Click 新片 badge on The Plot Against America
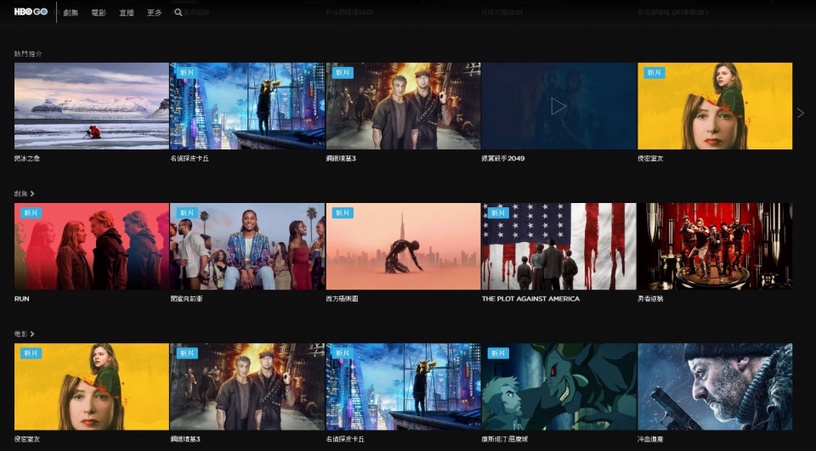816x451 pixels. (498, 213)
